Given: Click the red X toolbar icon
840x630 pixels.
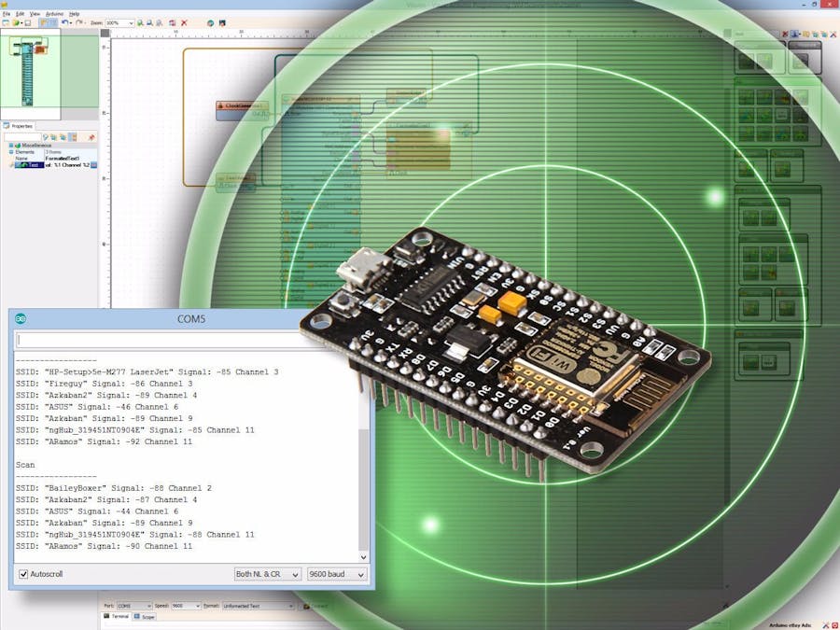Looking at the screenshot, I should (x=184, y=21).
